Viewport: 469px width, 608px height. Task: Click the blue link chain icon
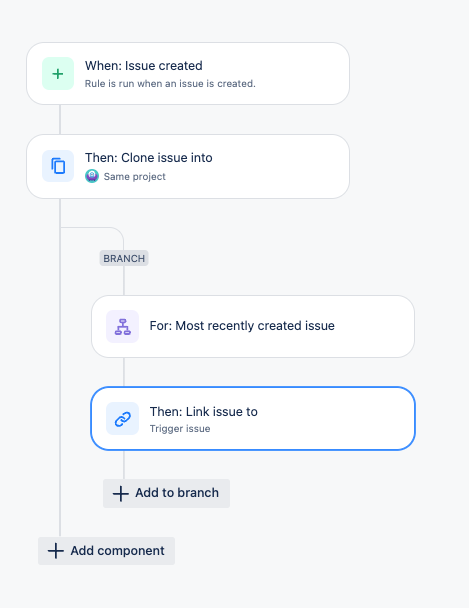(122, 419)
